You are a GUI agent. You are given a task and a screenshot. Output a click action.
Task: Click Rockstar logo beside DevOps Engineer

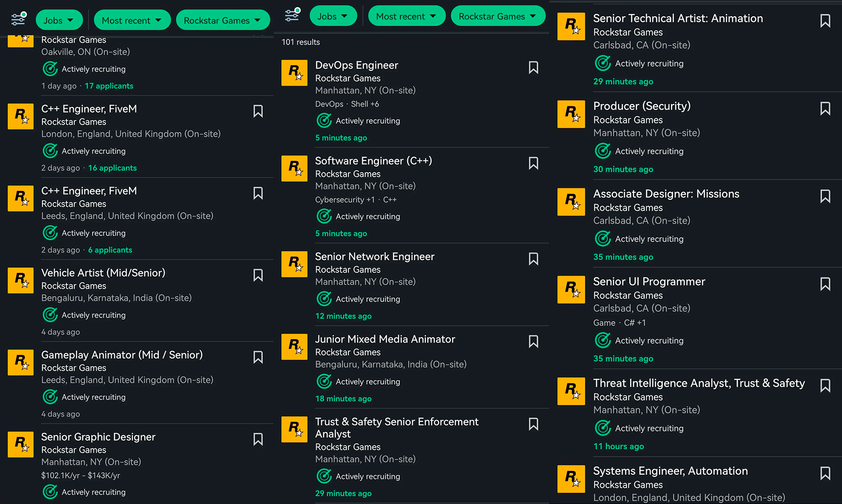pyautogui.click(x=294, y=73)
